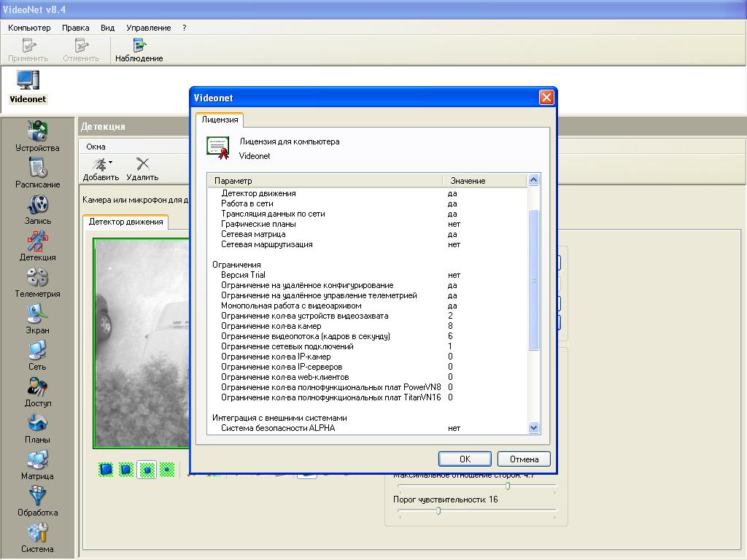The height and width of the screenshot is (560, 747).
Task: Adjust the Порог чувствительности slider handle
Action: (x=438, y=511)
